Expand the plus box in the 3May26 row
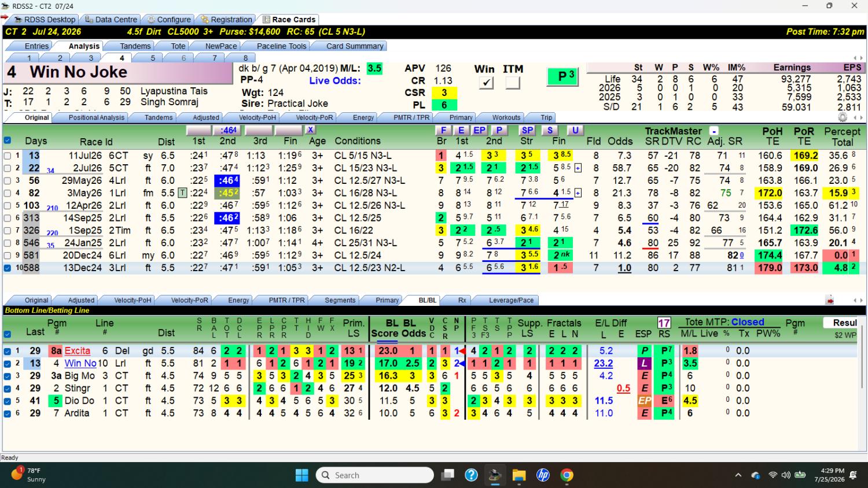The width and height of the screenshot is (868, 488). pyautogui.click(x=578, y=193)
